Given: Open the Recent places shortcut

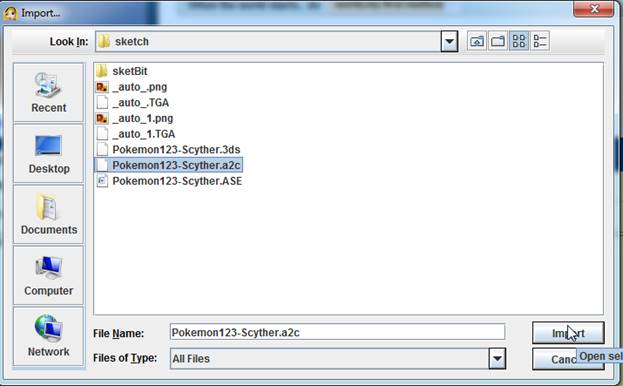Looking at the screenshot, I should 48,93.
